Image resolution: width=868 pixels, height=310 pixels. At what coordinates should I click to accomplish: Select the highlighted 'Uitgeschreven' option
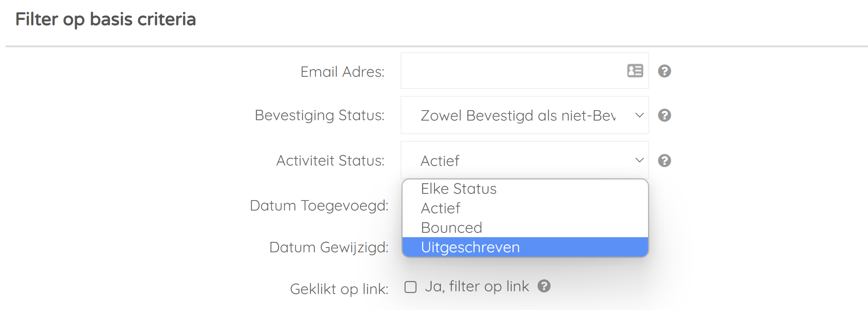[x=525, y=247]
